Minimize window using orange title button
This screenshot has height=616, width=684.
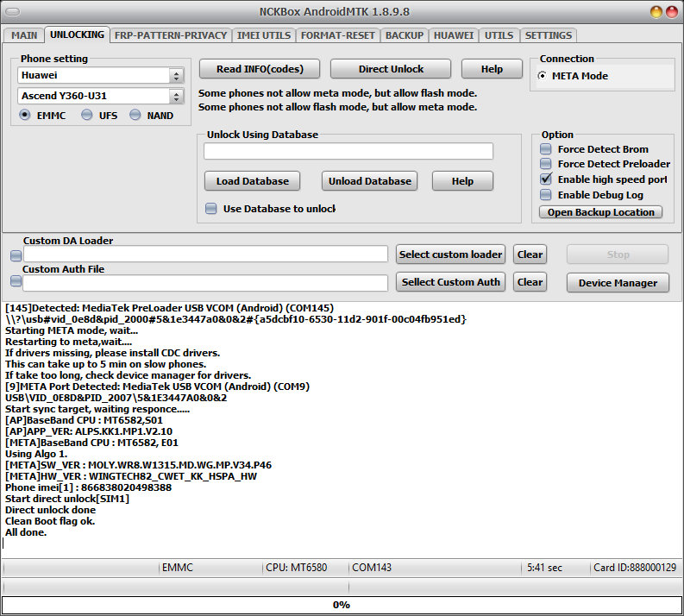pos(656,12)
